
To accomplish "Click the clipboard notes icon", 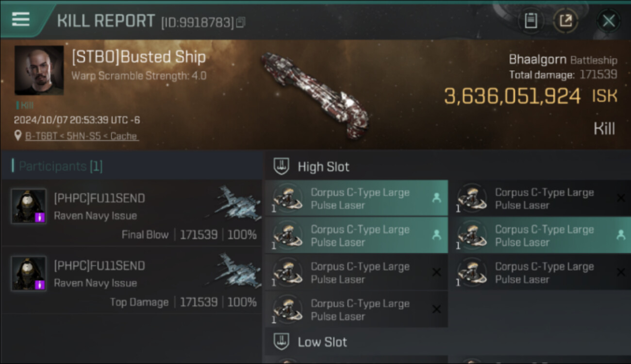I will click(531, 21).
